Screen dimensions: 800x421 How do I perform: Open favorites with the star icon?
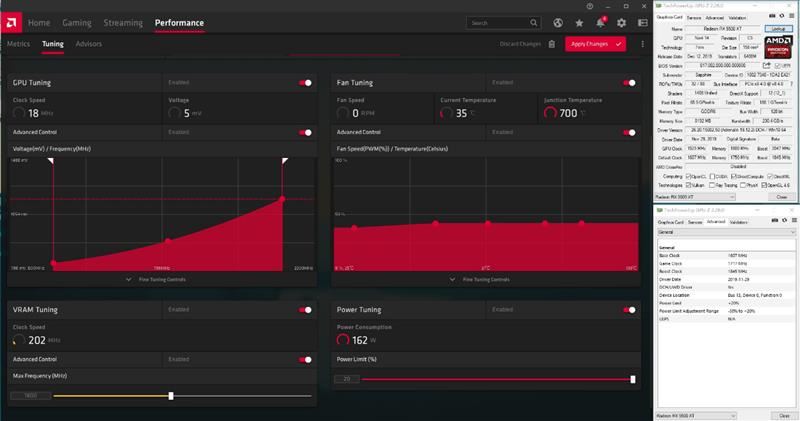point(579,23)
